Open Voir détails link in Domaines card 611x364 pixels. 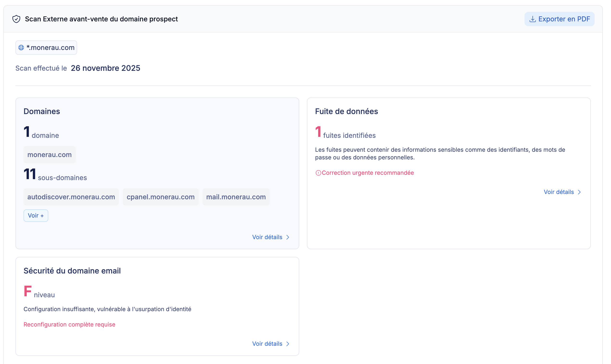pos(267,237)
